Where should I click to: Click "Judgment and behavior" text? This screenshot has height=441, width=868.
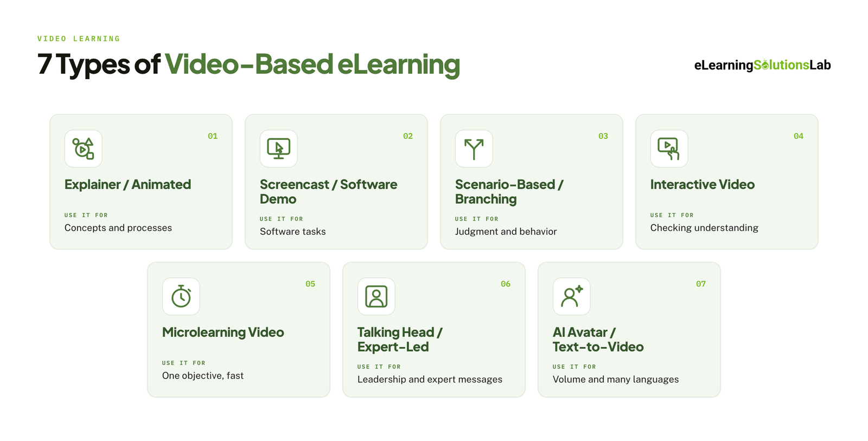(x=506, y=232)
